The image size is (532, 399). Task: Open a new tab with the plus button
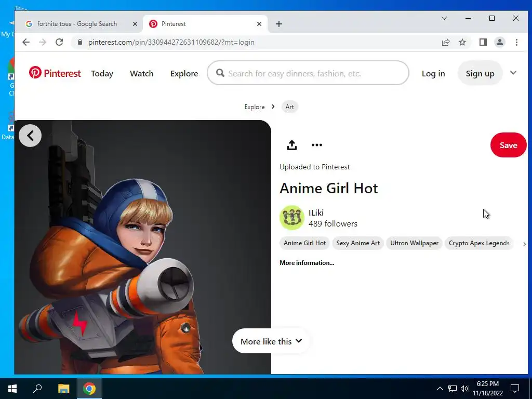tap(279, 24)
